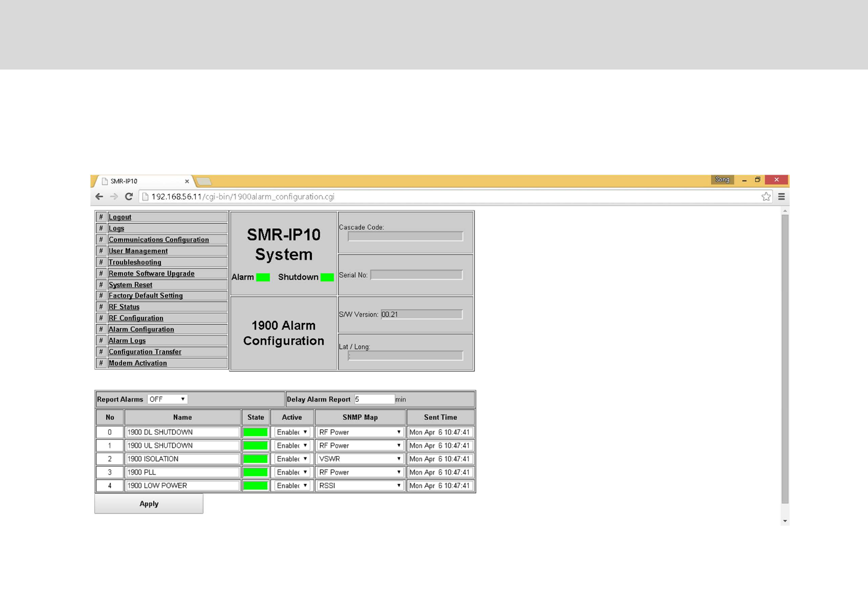
Task: Open Active dropdown for 1900 UL SHUTDOWN
Action: (292, 446)
